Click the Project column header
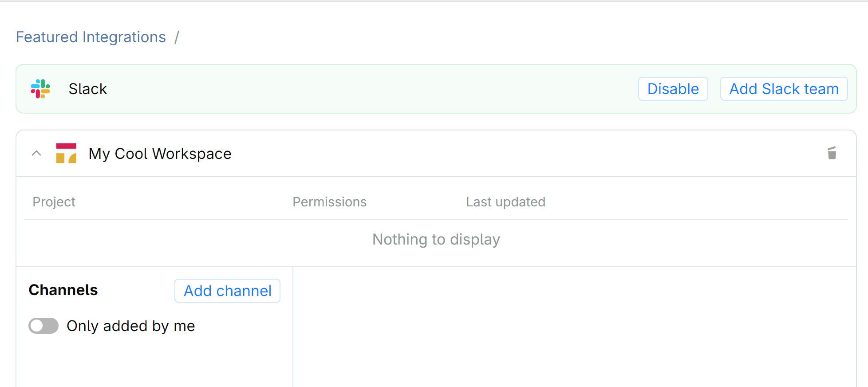 pyautogui.click(x=54, y=202)
